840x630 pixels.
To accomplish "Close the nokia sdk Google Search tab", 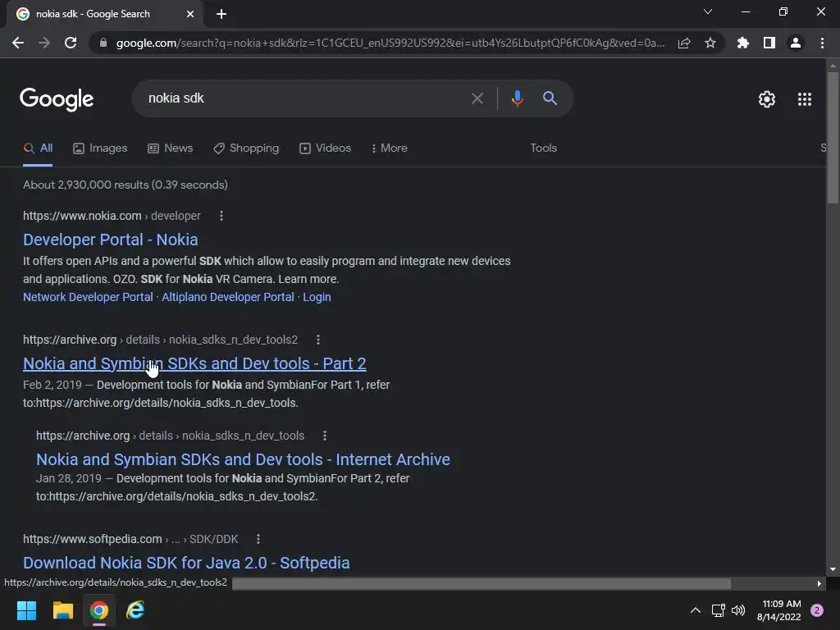I will pyautogui.click(x=190, y=14).
